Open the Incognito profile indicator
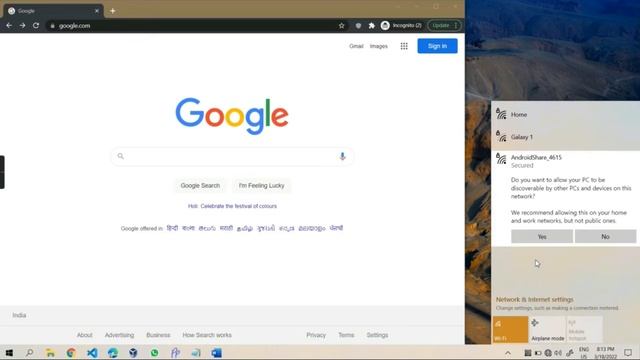 click(x=401, y=26)
